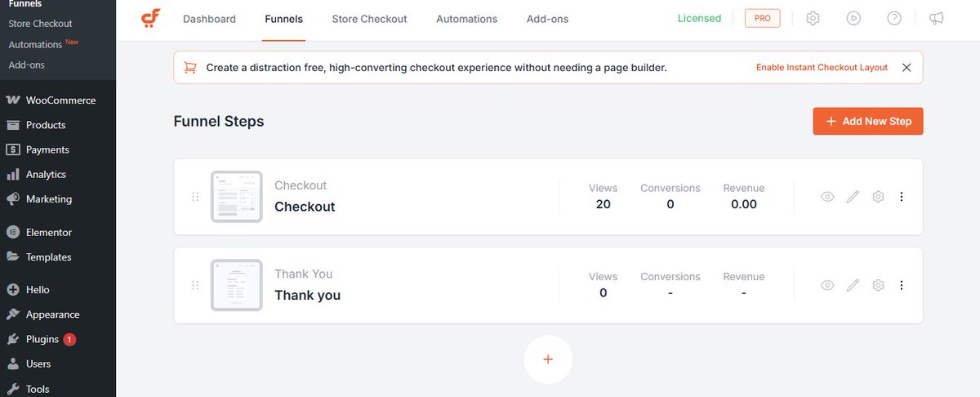Image resolution: width=980 pixels, height=397 pixels.
Task: Click the red Plugins update badge
Action: 69,339
